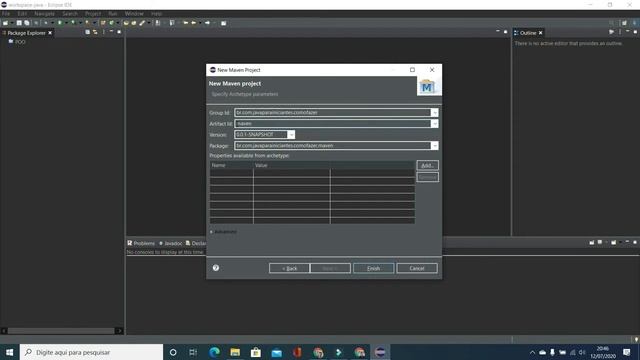This screenshot has height=360, width=640.
Task: Click Collapse All in Package Explorer
Action: tap(87, 32)
